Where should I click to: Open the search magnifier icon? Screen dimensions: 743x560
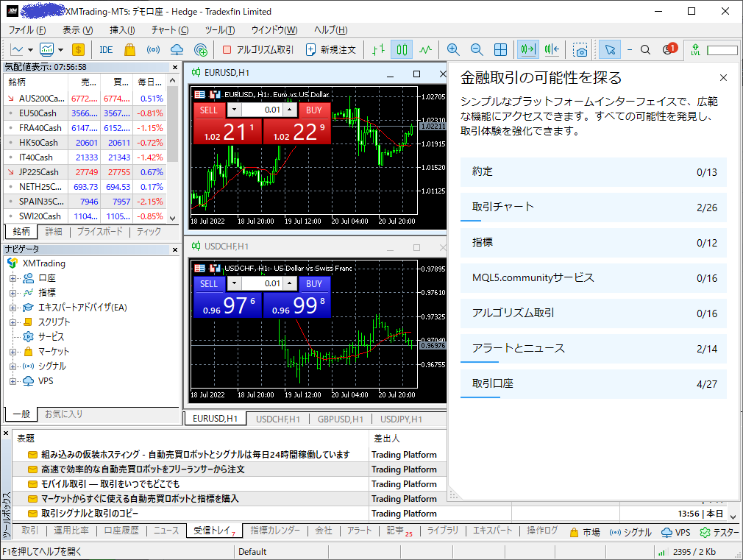pyautogui.click(x=645, y=50)
